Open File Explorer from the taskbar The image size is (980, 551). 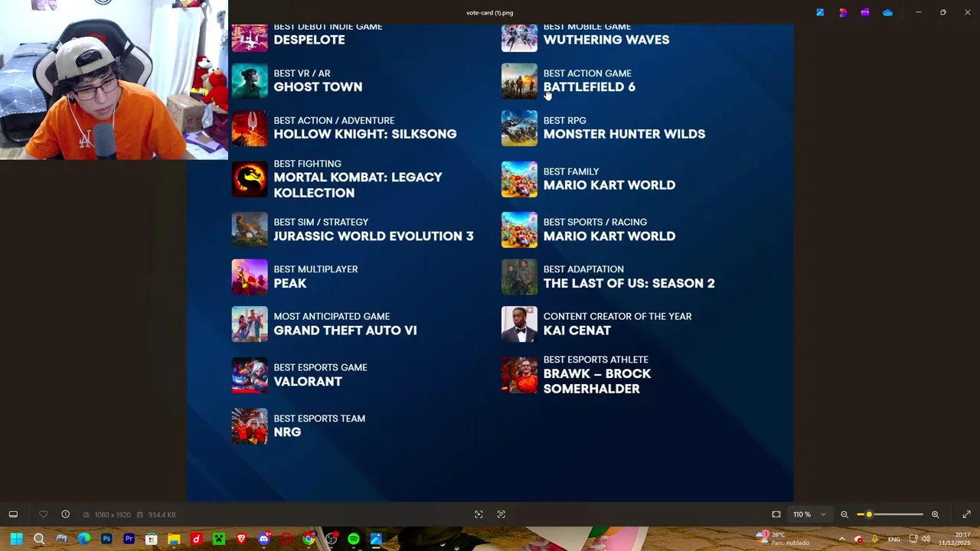point(174,539)
